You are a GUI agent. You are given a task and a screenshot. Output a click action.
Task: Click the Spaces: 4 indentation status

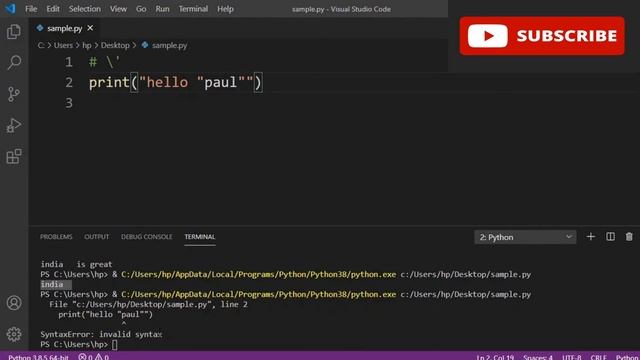[538, 357]
